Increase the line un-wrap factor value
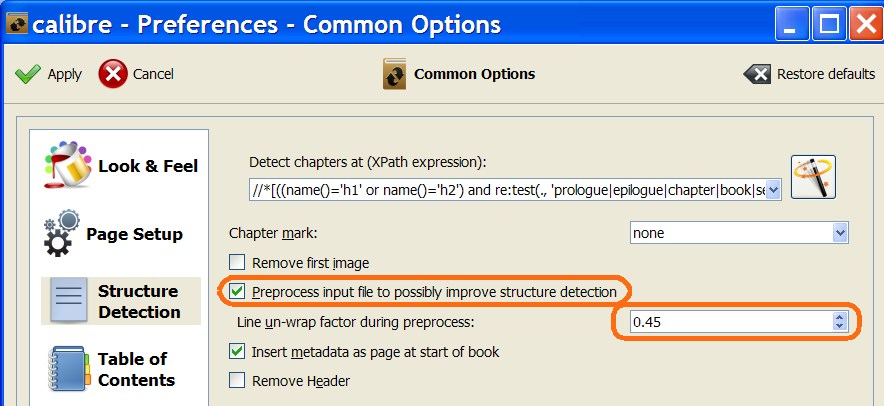This screenshot has width=884, height=406. click(x=840, y=317)
